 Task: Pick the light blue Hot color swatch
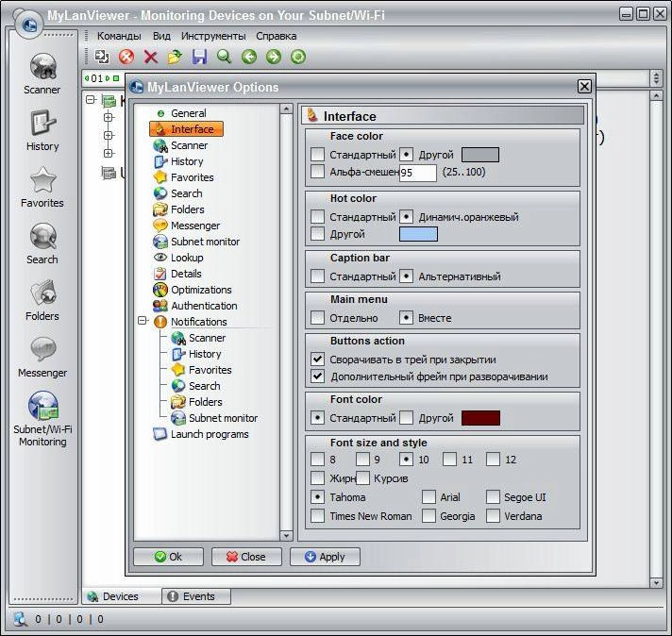click(x=418, y=234)
